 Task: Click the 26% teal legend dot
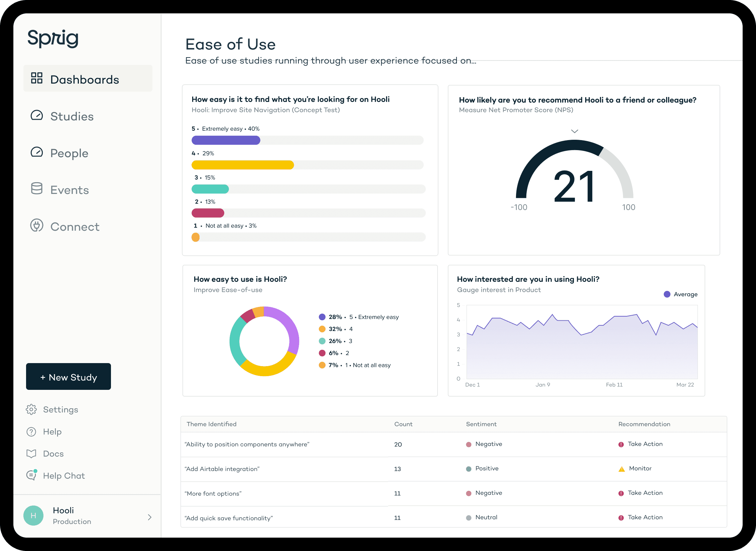[x=322, y=341]
